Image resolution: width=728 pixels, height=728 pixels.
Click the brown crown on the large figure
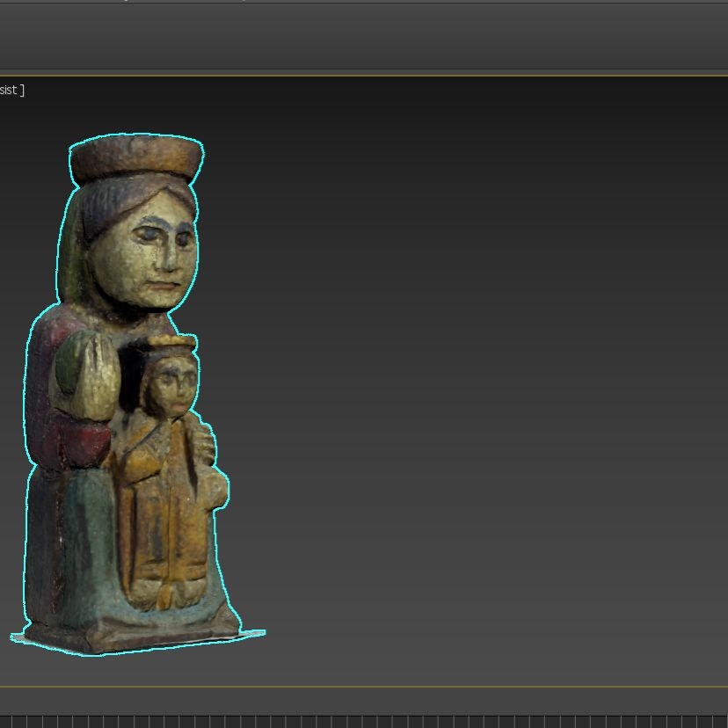point(136,159)
